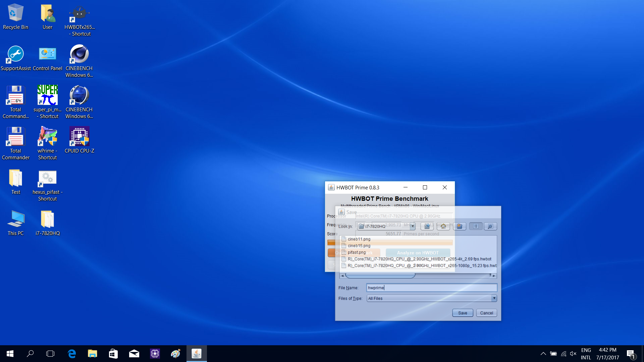Cancel the Save dialog
Image resolution: width=644 pixels, height=362 pixels.
coord(486,313)
